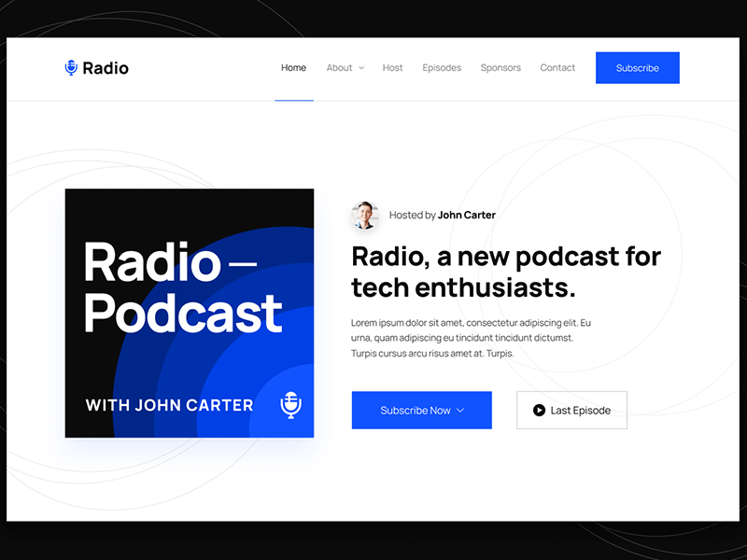Visit the Sponsors nav link
The height and width of the screenshot is (560, 747).
500,67
